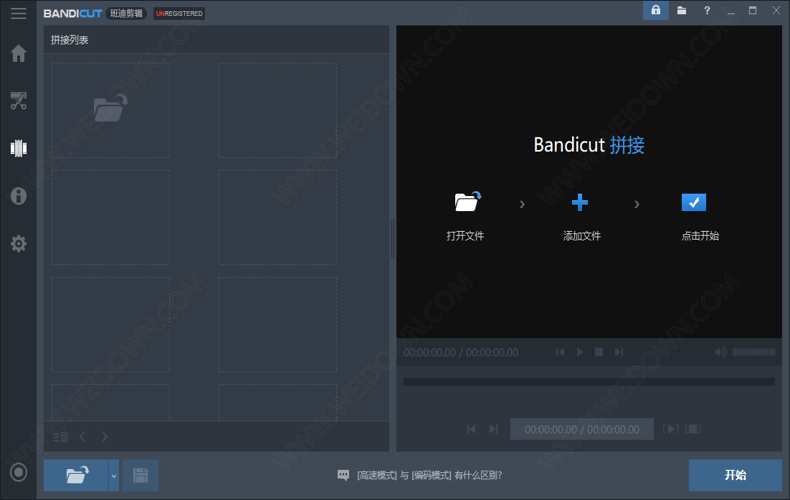Go to segment start marker button
The image size is (790, 500).
(471, 429)
